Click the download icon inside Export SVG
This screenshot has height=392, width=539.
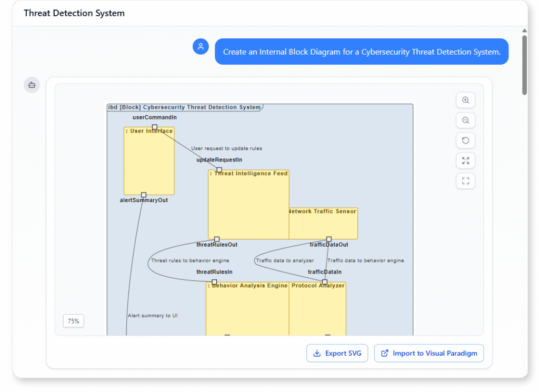click(317, 353)
